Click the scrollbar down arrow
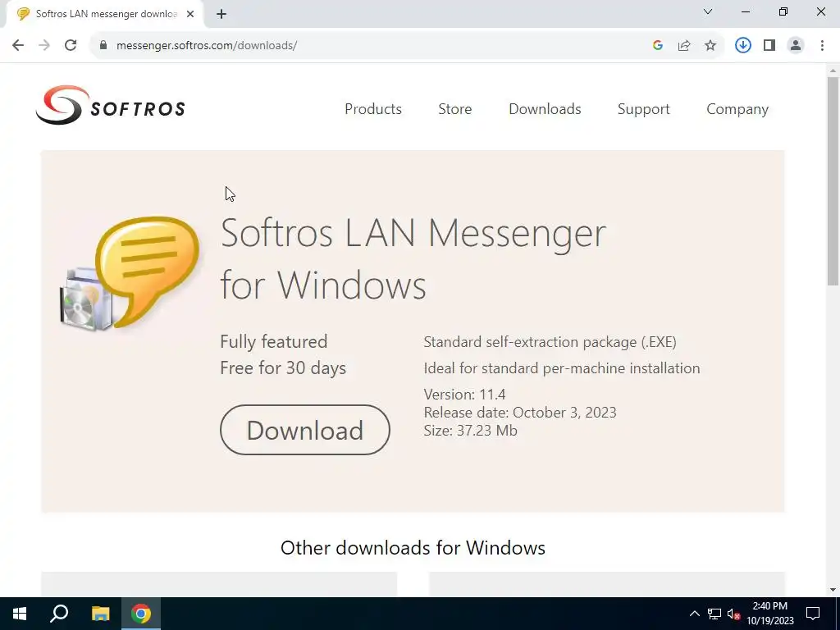The image size is (840, 630). 833,590
